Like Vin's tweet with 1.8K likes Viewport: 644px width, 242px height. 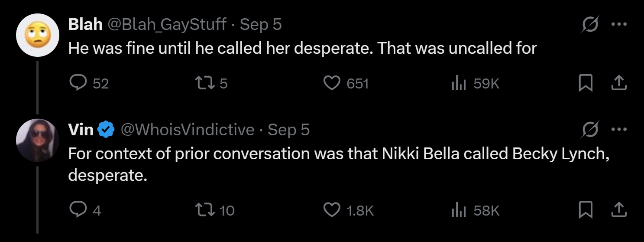(x=332, y=210)
